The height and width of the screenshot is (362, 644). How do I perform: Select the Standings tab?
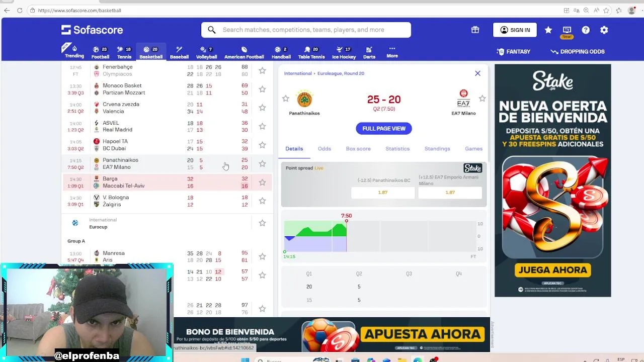[437, 149]
